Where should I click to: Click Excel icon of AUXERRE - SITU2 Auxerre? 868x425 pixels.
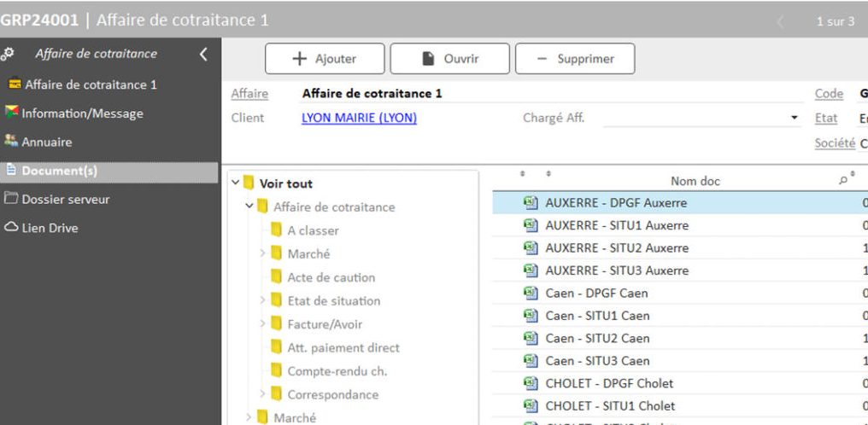pyautogui.click(x=531, y=248)
